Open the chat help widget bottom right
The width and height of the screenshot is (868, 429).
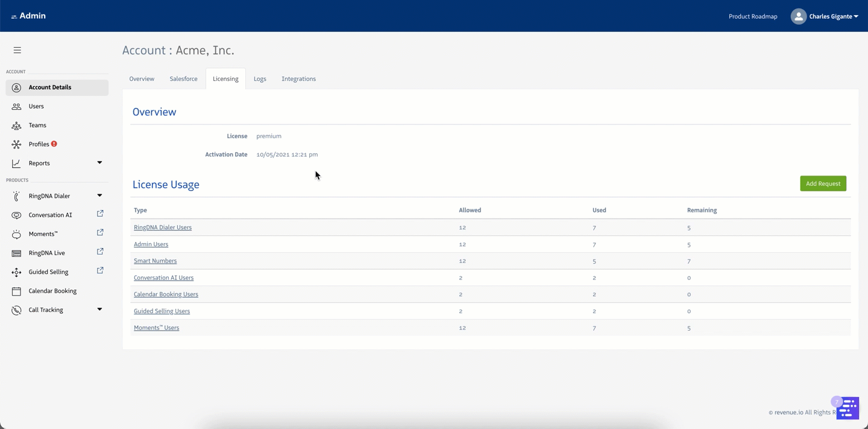(848, 408)
